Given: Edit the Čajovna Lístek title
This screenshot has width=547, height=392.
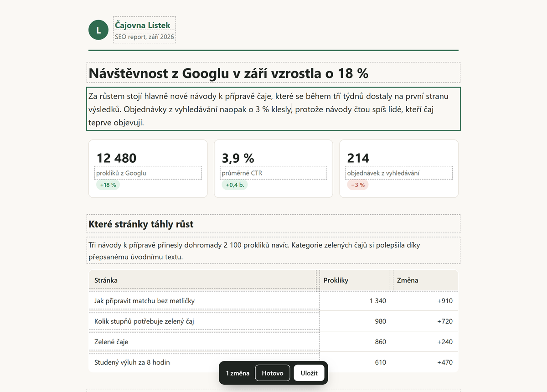Looking at the screenshot, I should tap(144, 25).
